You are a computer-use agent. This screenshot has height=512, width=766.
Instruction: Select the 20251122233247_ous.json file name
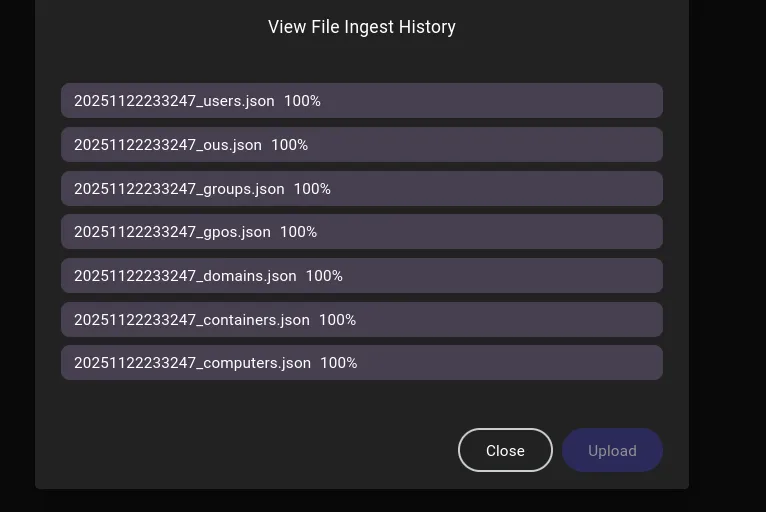[168, 145]
